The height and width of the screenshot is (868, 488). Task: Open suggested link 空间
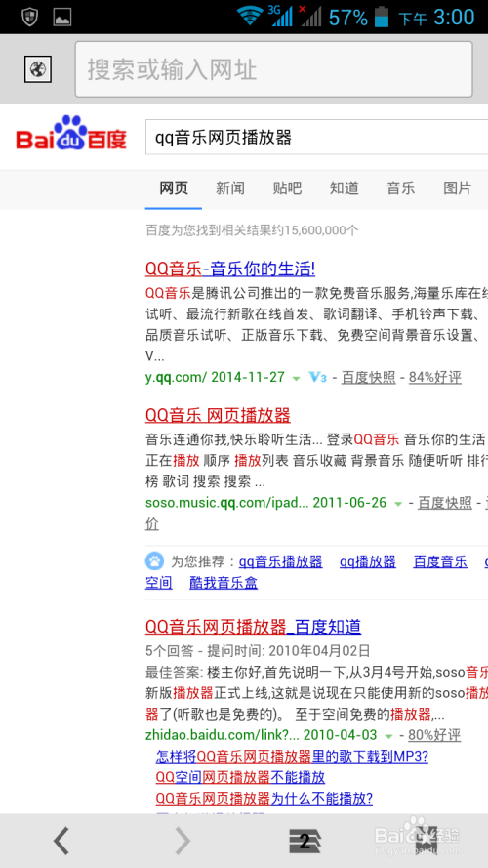pos(159,582)
